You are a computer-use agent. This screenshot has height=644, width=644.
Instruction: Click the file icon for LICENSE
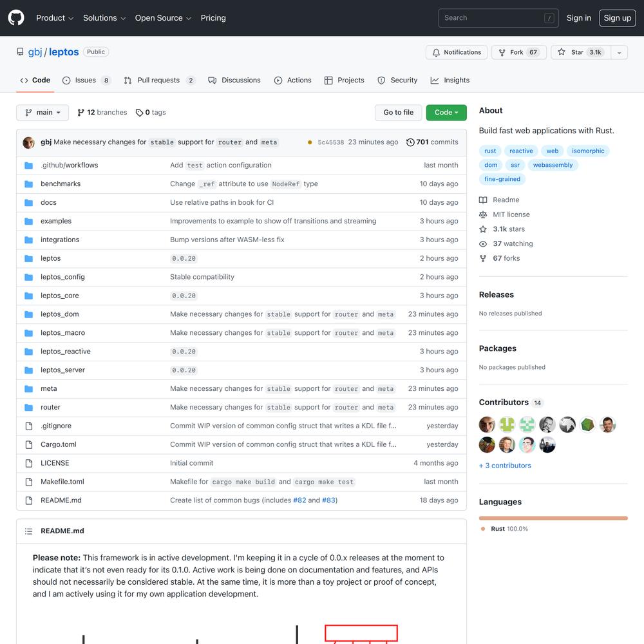(29, 463)
